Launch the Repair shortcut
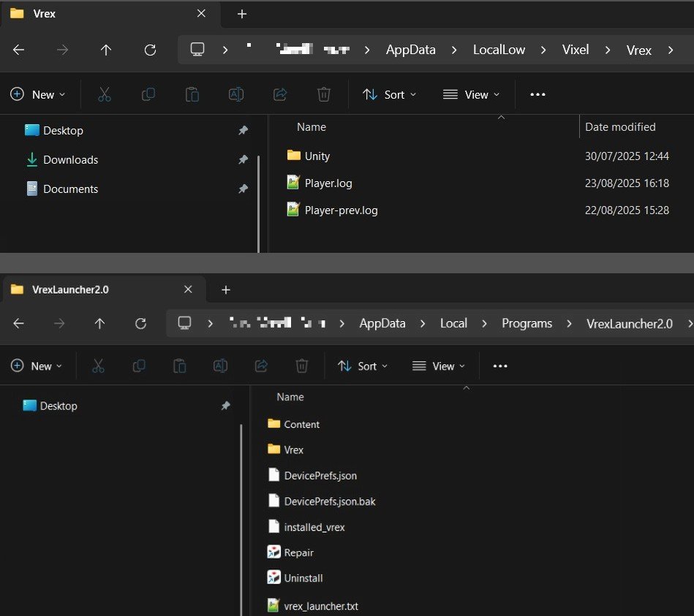The image size is (694, 616). pyautogui.click(x=298, y=552)
